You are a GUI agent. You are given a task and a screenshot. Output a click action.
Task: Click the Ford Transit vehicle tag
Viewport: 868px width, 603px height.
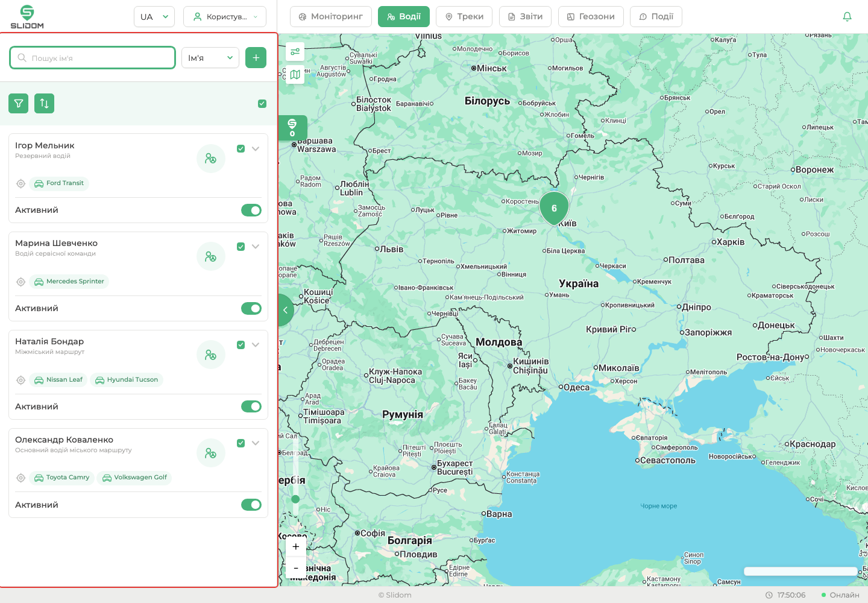(x=59, y=183)
